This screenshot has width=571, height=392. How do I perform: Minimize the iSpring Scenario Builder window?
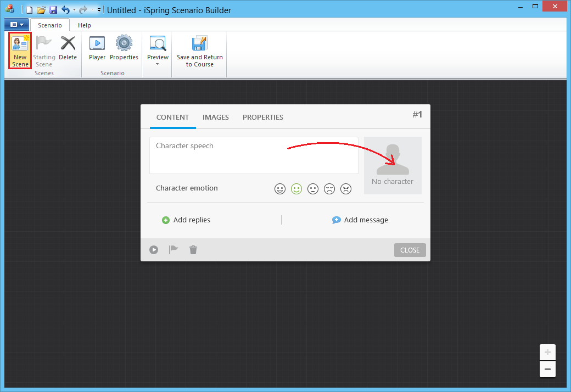coord(520,7)
